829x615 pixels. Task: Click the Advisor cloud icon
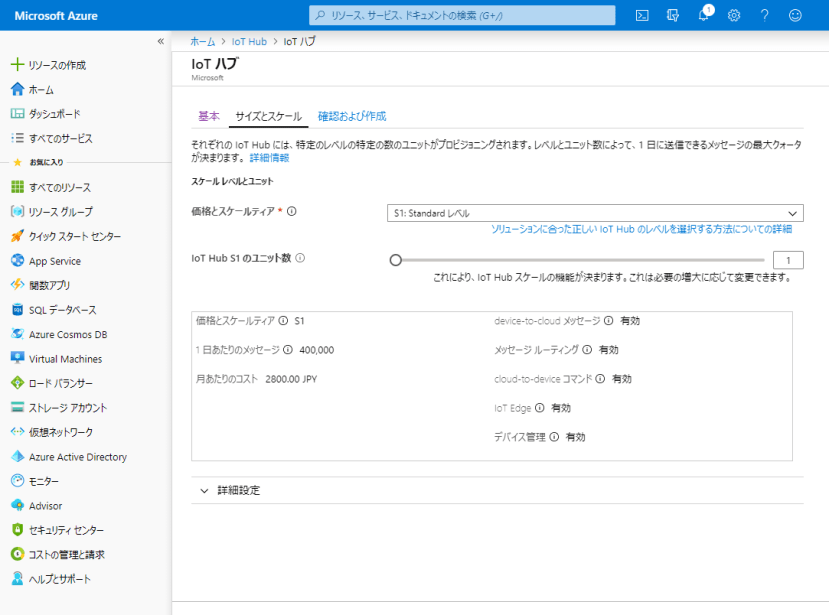(17, 506)
